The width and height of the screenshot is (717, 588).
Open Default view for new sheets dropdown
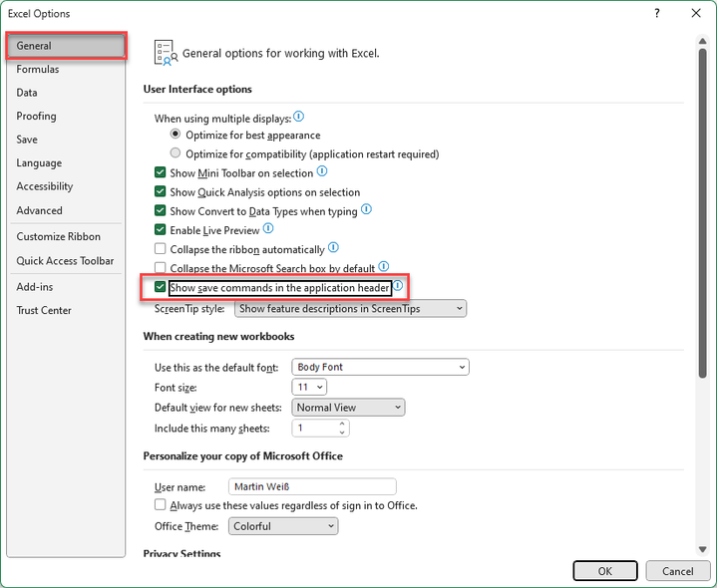[348, 408]
